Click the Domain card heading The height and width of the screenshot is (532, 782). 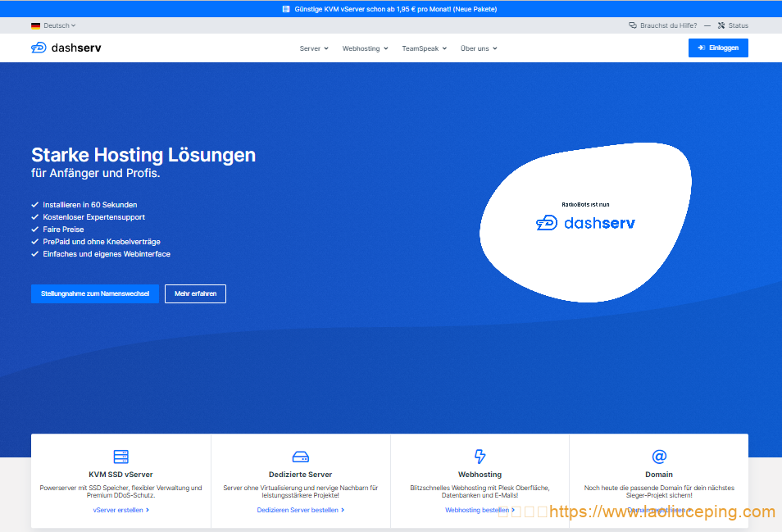(x=659, y=475)
